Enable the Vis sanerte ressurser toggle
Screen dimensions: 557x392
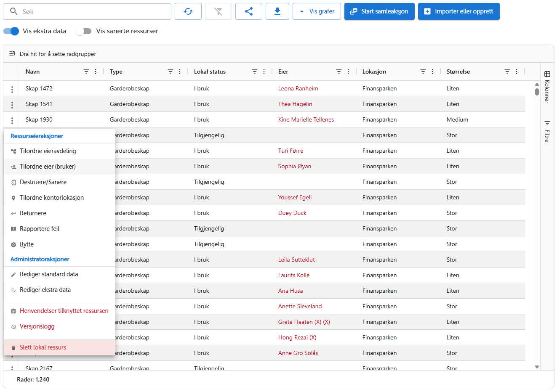[x=84, y=31]
